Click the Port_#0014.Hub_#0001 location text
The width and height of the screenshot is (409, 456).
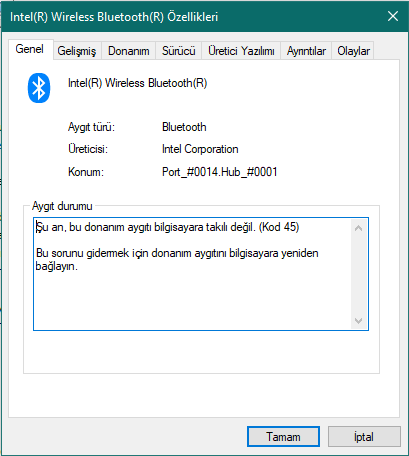click(220, 172)
